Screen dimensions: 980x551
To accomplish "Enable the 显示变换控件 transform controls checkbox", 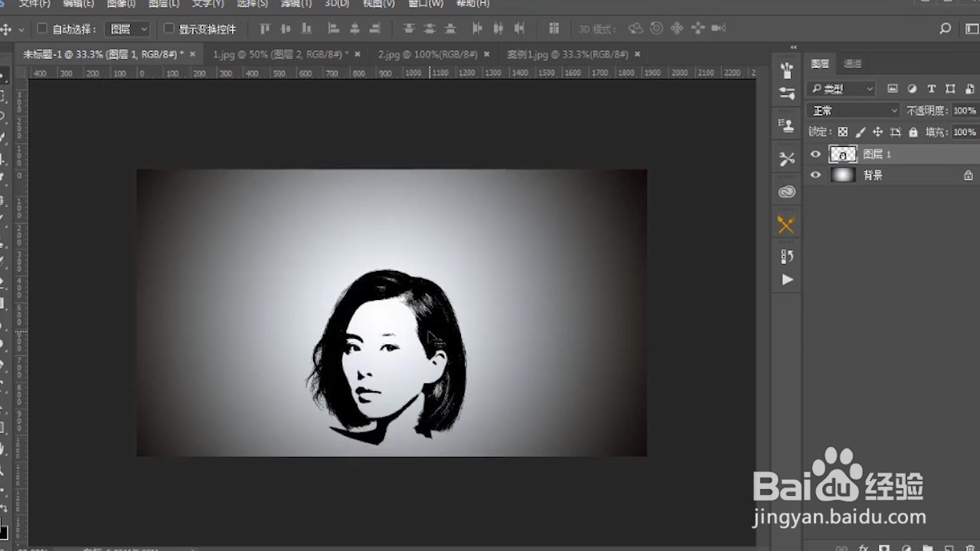I will coord(168,28).
